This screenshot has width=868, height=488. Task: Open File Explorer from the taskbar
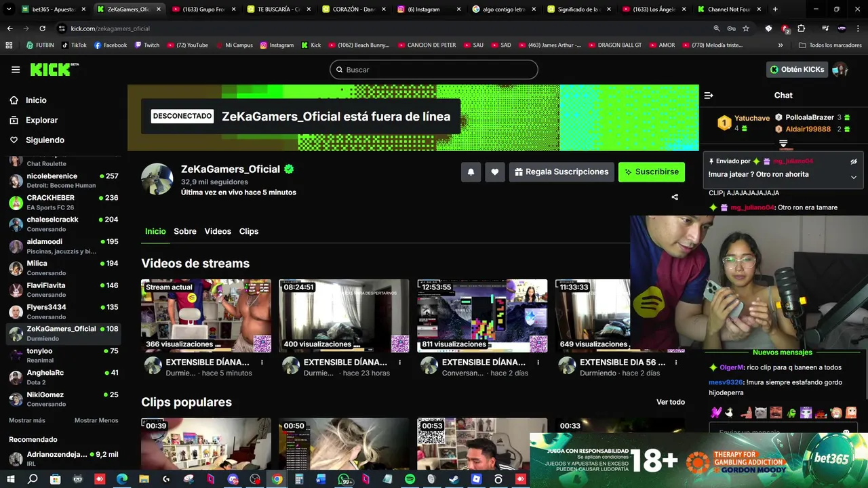(144, 479)
